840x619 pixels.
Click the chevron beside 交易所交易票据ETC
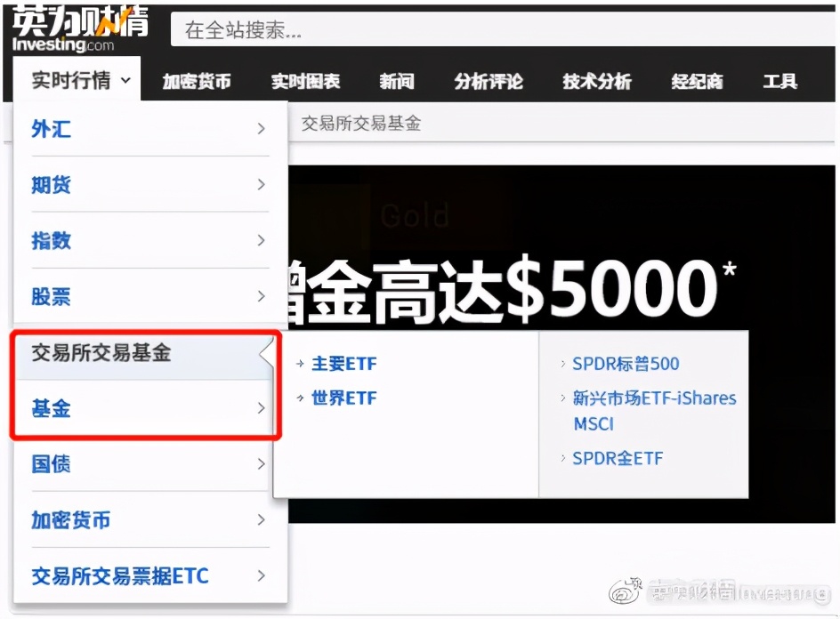click(x=261, y=576)
